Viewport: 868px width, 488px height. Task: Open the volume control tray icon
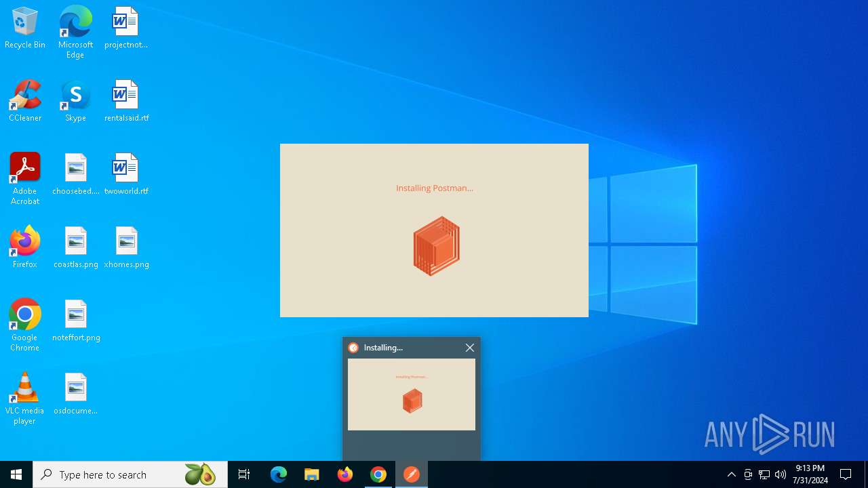(781, 474)
